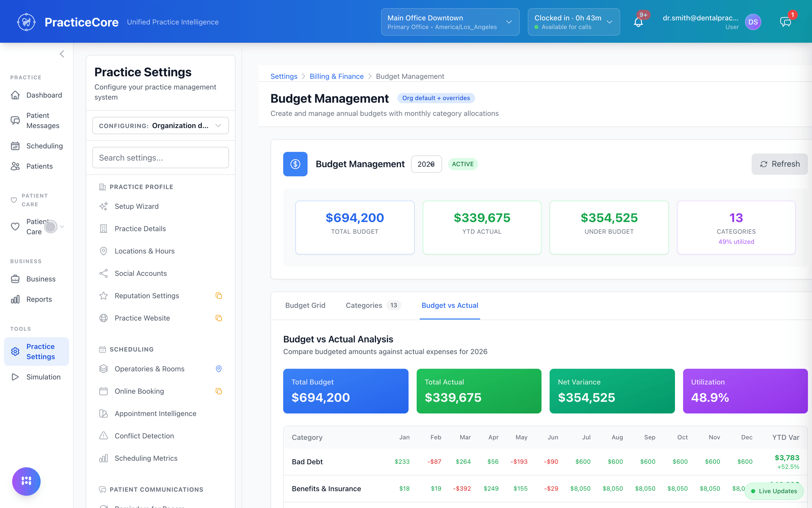Click the Practice Settings gear icon
Viewport: 812px width, 508px height.
tap(15, 351)
